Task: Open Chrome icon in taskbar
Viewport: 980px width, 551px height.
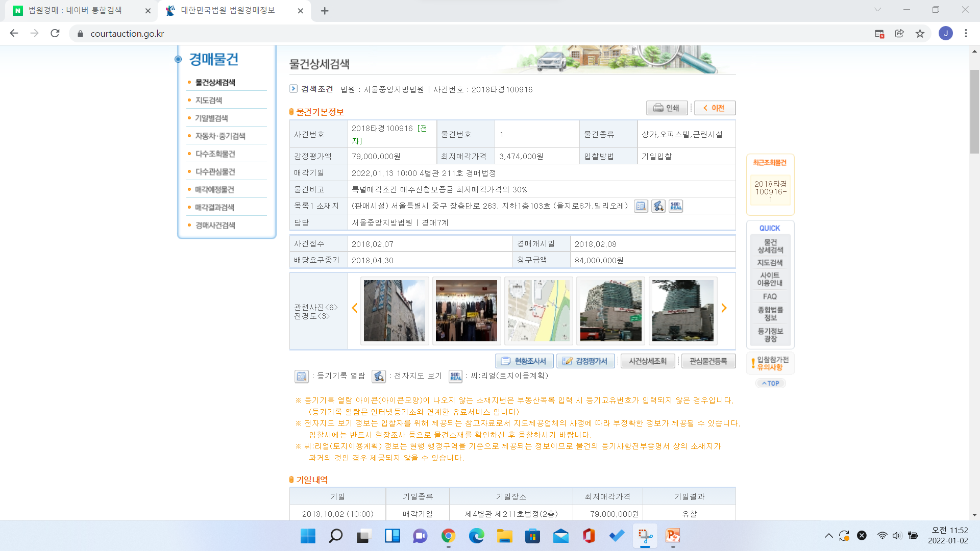Action: (x=448, y=536)
